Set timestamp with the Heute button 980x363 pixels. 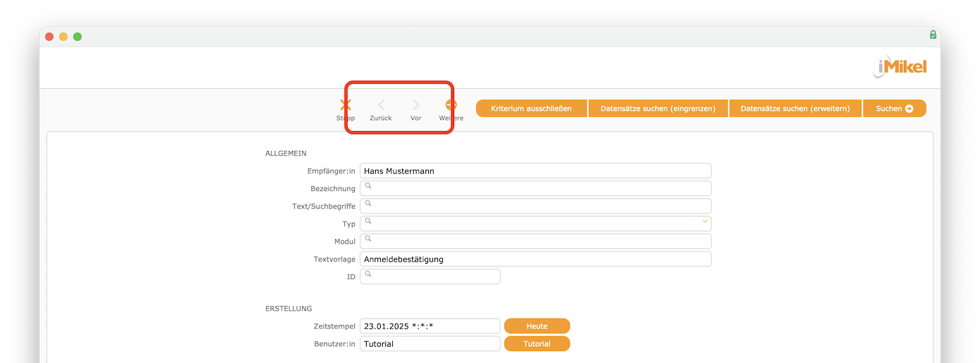(537, 326)
